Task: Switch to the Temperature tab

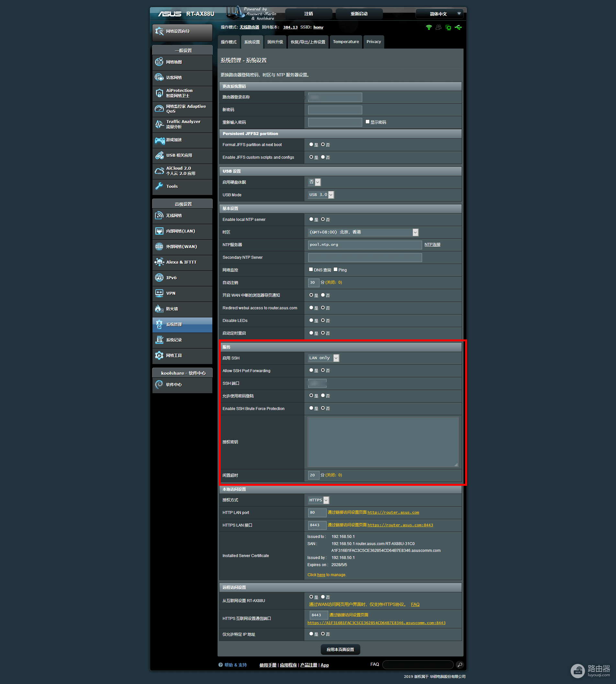Action: (x=346, y=42)
